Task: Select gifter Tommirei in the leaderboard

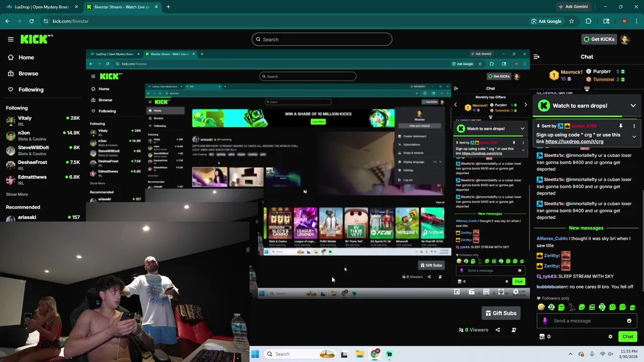Action: (x=604, y=79)
